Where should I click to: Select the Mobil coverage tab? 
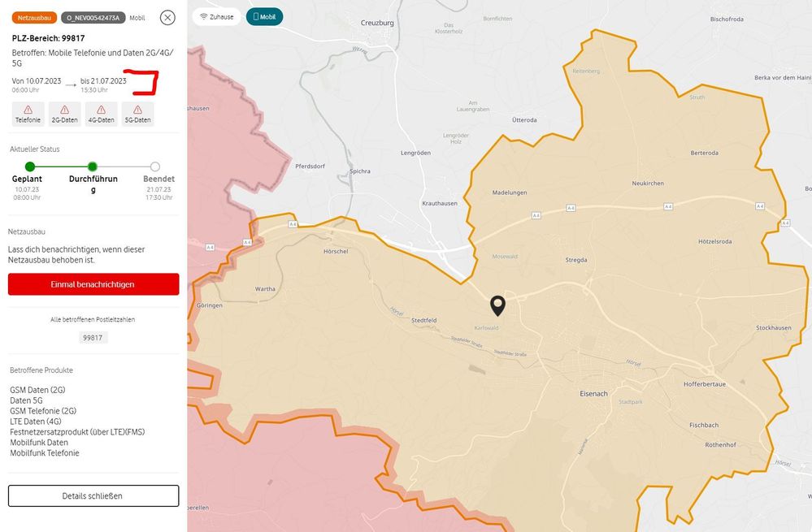(x=264, y=16)
